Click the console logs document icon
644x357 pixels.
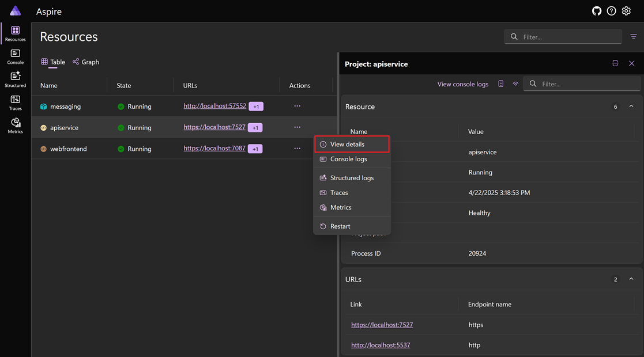[x=500, y=83]
